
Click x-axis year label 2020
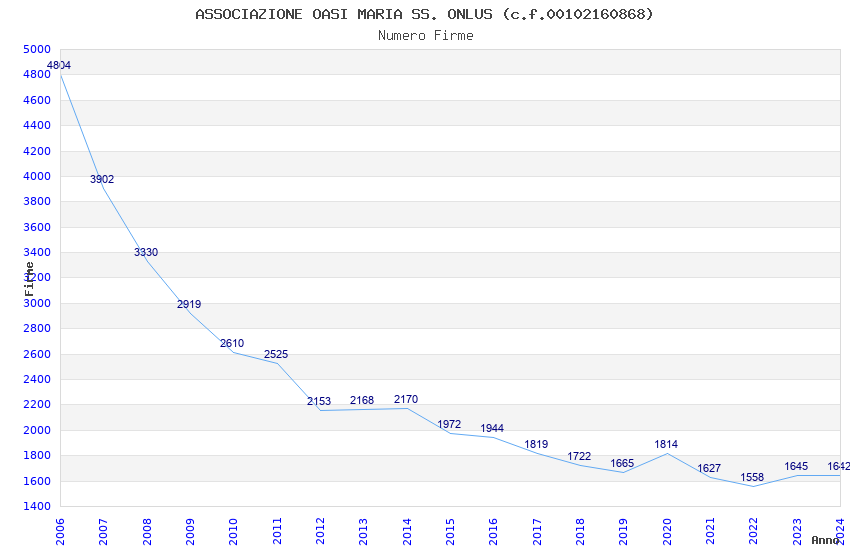[x=667, y=532]
